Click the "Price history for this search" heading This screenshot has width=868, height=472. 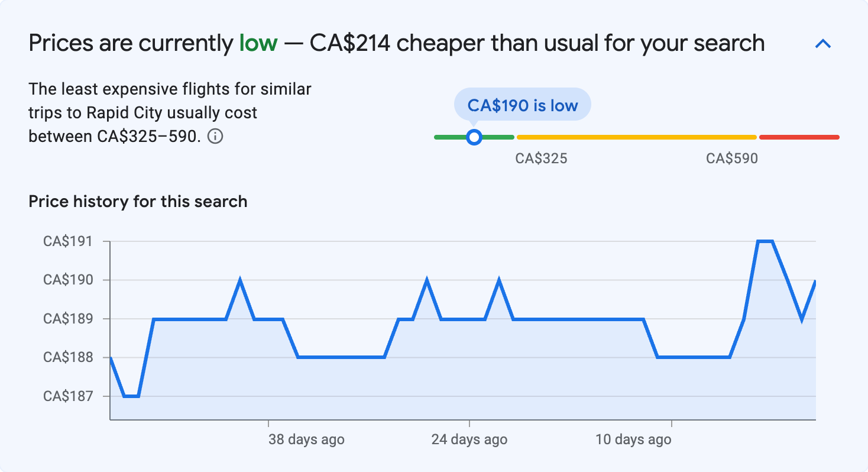[x=138, y=202]
